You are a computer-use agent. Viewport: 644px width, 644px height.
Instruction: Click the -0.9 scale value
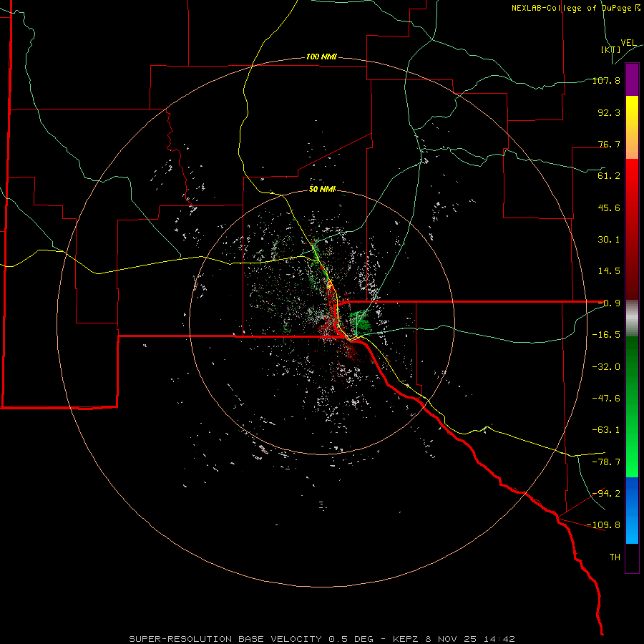click(609, 303)
